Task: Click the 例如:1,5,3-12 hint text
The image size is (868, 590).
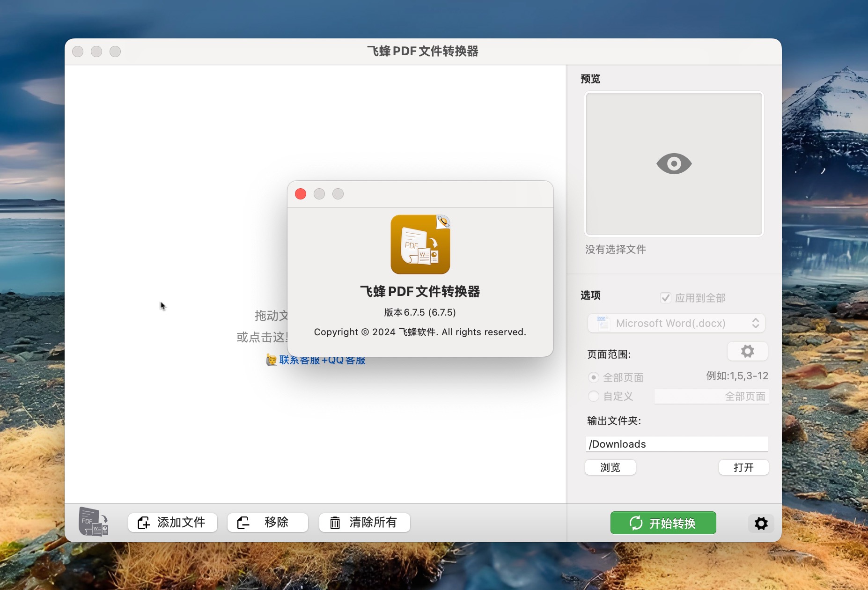Action: point(737,376)
